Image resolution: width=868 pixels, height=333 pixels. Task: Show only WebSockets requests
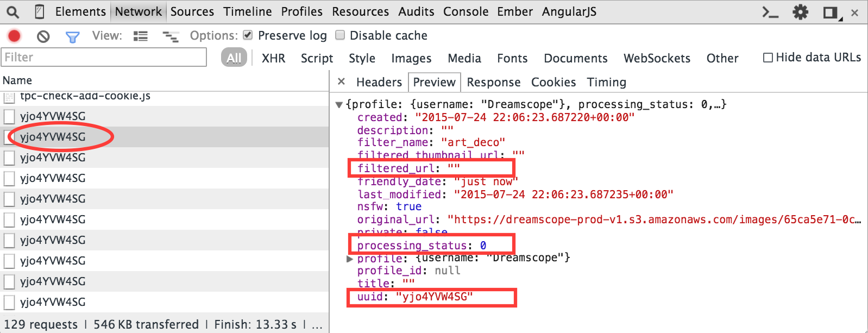657,58
